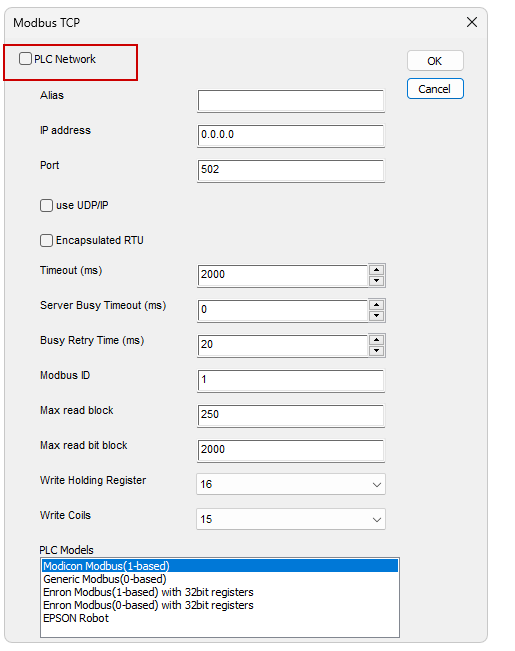The height and width of the screenshot is (651, 515).
Task: Select Enron Modbus(1-based) with 32bit registers
Action: (220, 592)
